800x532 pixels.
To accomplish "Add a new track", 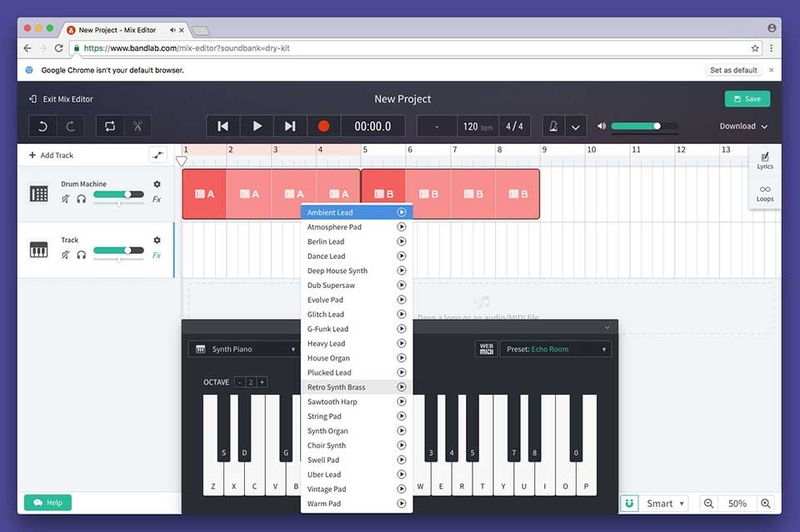I will 51,155.
